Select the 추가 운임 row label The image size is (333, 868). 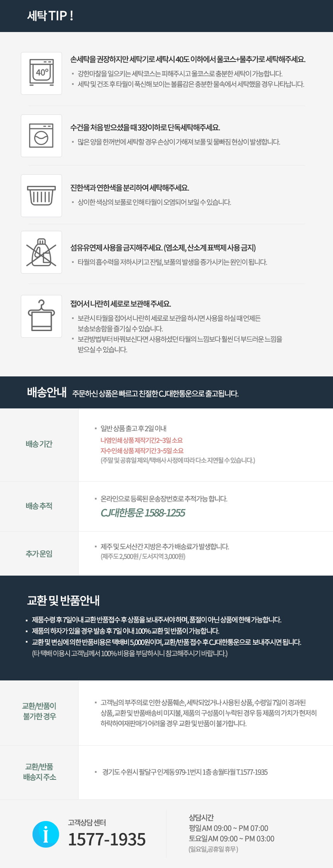tap(39, 554)
